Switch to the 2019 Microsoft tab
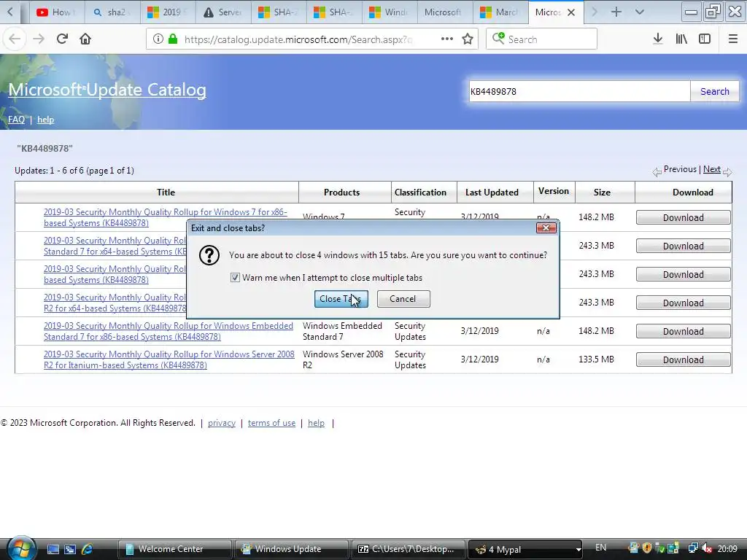Image resolution: width=747 pixels, height=560 pixels. coord(168,12)
